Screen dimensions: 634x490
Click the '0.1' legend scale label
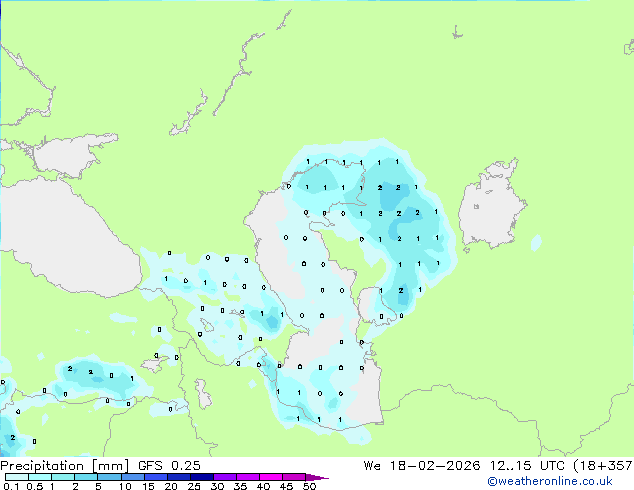coord(11,486)
